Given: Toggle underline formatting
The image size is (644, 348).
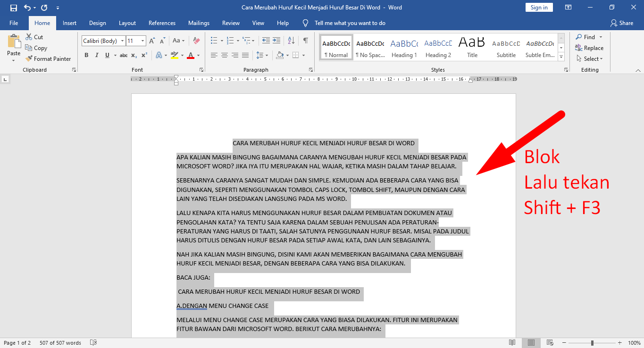Looking at the screenshot, I should [107, 55].
